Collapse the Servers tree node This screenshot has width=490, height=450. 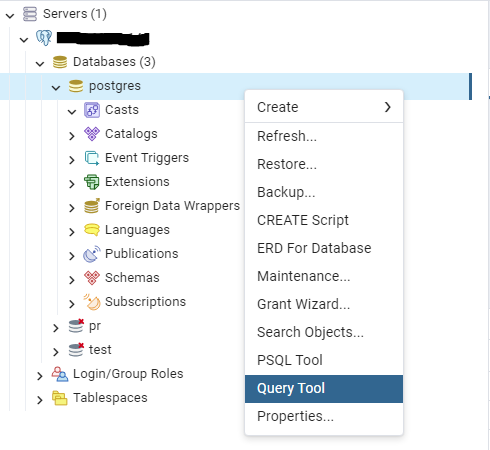[10, 16]
